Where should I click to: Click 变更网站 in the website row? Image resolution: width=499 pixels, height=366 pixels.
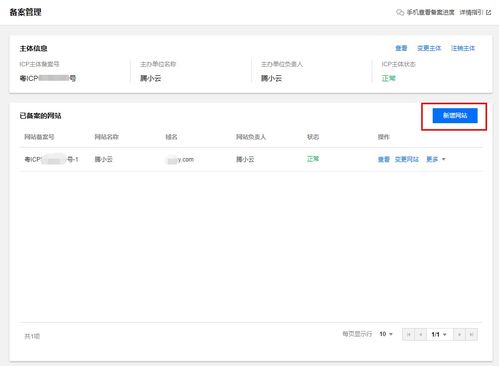pos(407,159)
